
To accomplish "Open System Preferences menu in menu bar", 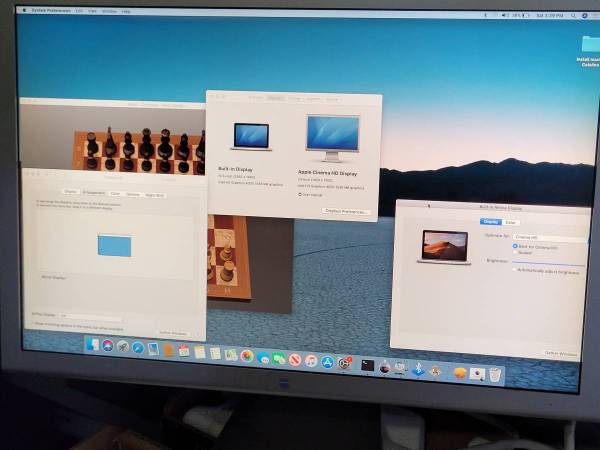I will [51, 11].
